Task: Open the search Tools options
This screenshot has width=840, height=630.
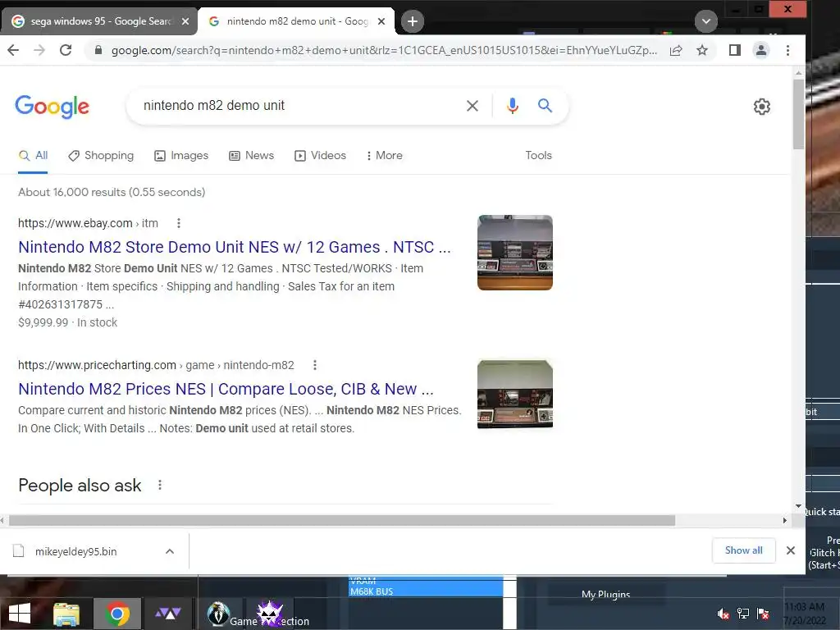Action: [538, 155]
